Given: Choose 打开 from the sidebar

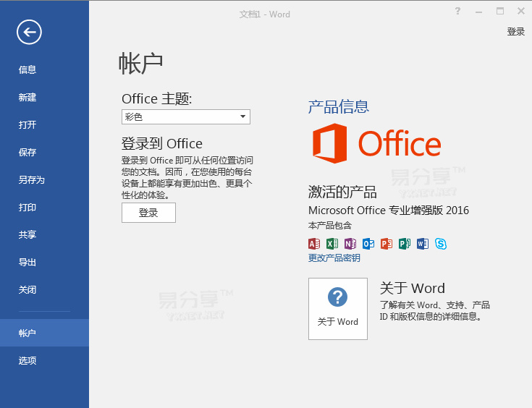Looking at the screenshot, I should (28, 125).
